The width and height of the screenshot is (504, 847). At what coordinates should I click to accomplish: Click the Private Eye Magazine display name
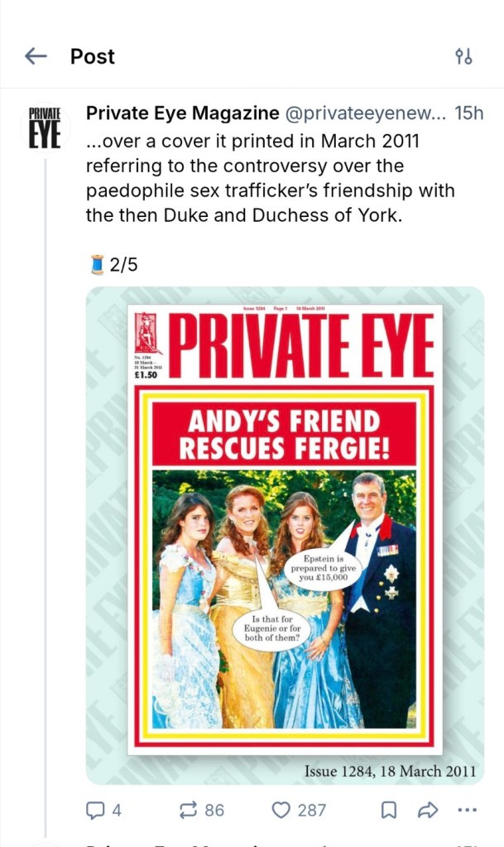[x=183, y=113]
